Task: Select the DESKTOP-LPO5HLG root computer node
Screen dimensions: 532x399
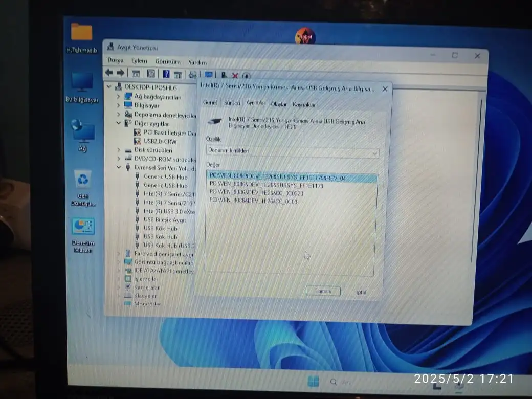Action: pyautogui.click(x=150, y=87)
